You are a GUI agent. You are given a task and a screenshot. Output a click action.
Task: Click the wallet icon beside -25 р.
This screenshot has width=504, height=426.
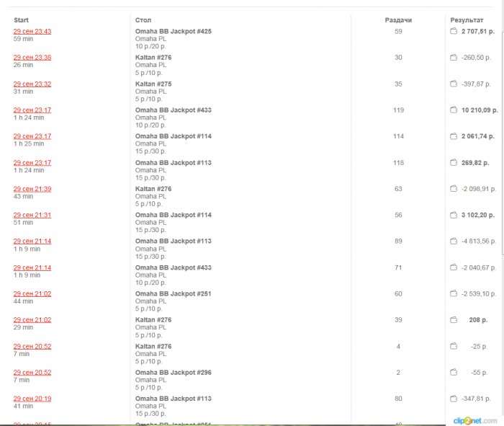453,346
